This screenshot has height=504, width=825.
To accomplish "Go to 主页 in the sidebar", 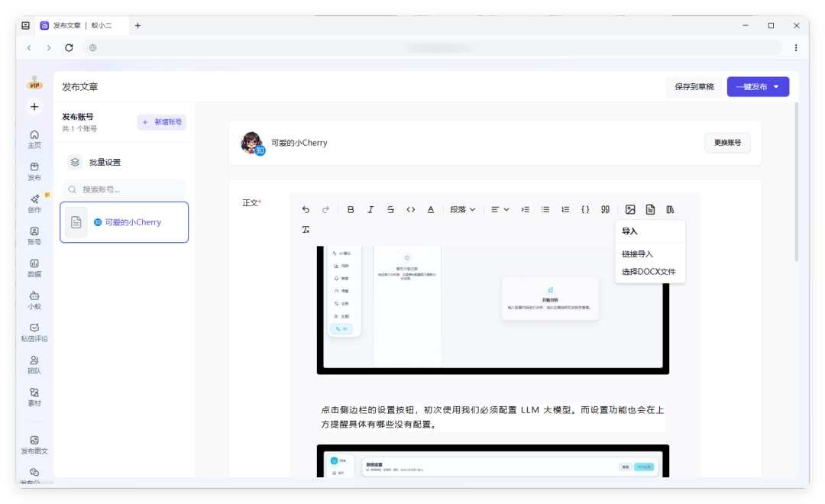I will tap(34, 140).
